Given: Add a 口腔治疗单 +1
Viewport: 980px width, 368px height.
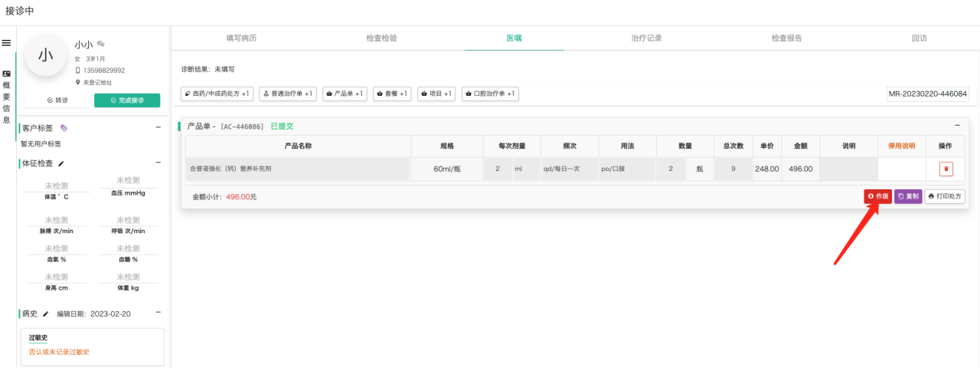Looking at the screenshot, I should click(490, 94).
